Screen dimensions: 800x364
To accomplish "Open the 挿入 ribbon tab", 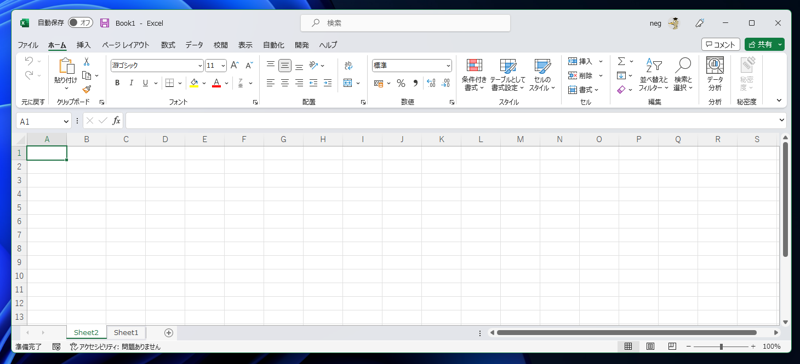I will coord(84,45).
